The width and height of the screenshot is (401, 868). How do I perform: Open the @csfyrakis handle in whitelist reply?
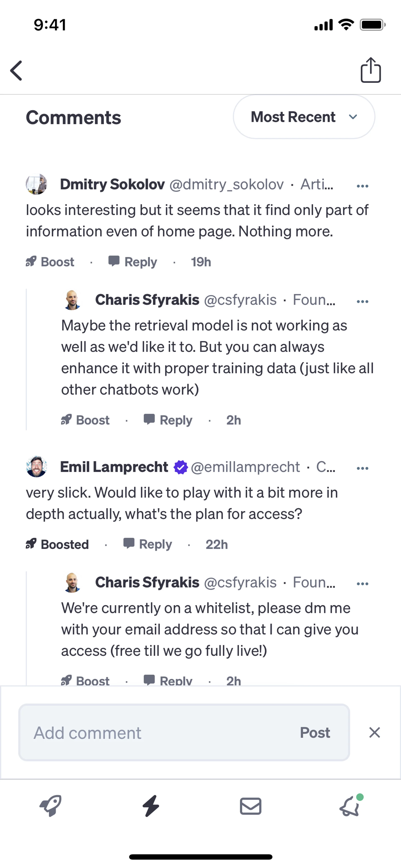pos(240,582)
